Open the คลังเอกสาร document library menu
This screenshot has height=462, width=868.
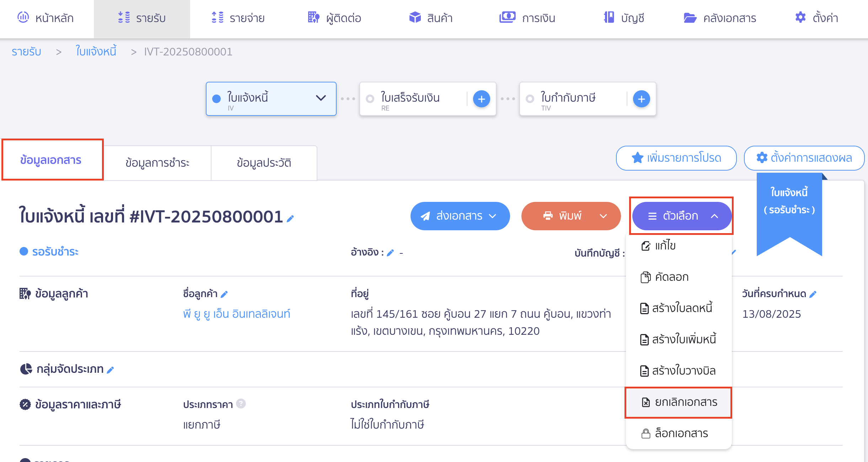pyautogui.click(x=720, y=18)
